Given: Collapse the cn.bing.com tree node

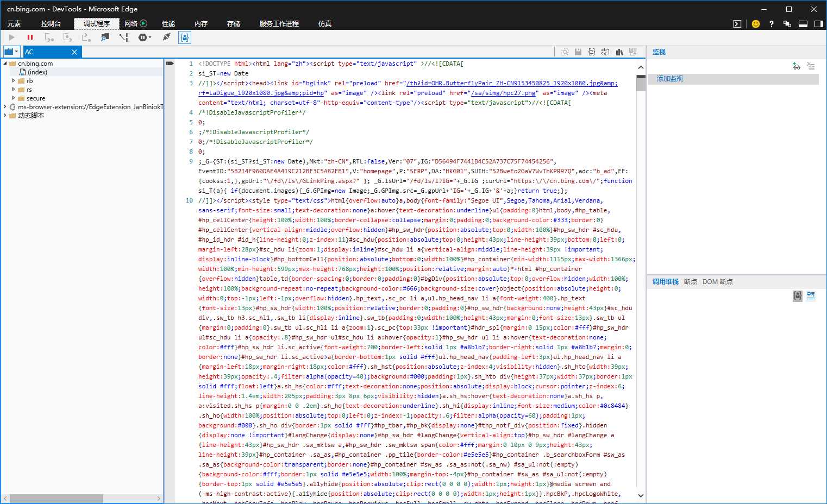Looking at the screenshot, I should pos(5,64).
